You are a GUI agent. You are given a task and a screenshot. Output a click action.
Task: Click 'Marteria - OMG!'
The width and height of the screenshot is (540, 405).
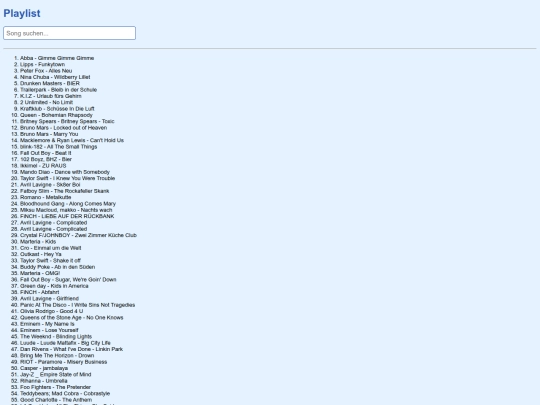[x=40, y=273]
